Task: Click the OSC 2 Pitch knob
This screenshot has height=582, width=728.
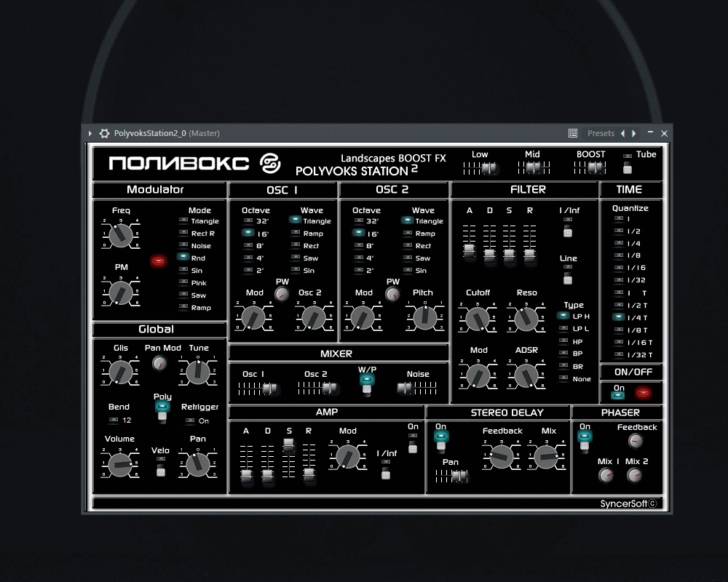Action: tap(425, 318)
